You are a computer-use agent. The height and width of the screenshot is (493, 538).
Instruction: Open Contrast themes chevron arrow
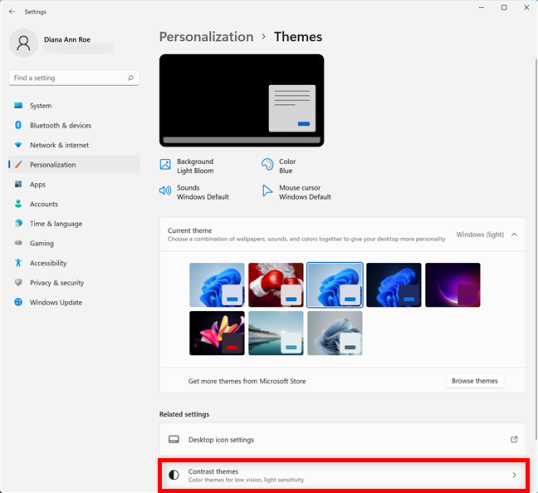pos(514,475)
